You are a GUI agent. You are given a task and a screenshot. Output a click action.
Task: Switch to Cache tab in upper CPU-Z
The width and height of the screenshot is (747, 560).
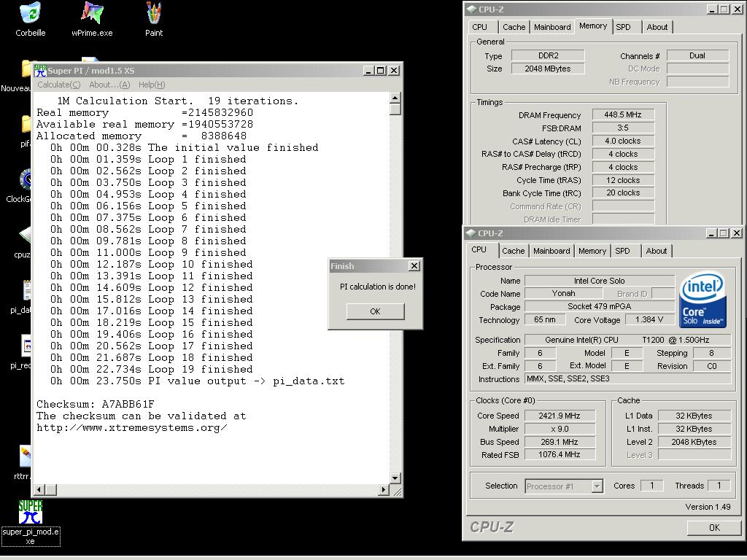click(x=514, y=27)
